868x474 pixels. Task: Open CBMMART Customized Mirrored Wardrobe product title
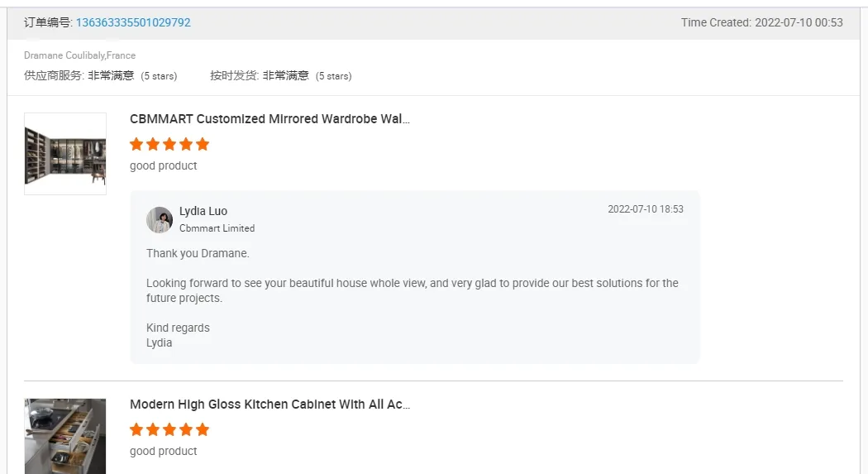click(x=269, y=119)
